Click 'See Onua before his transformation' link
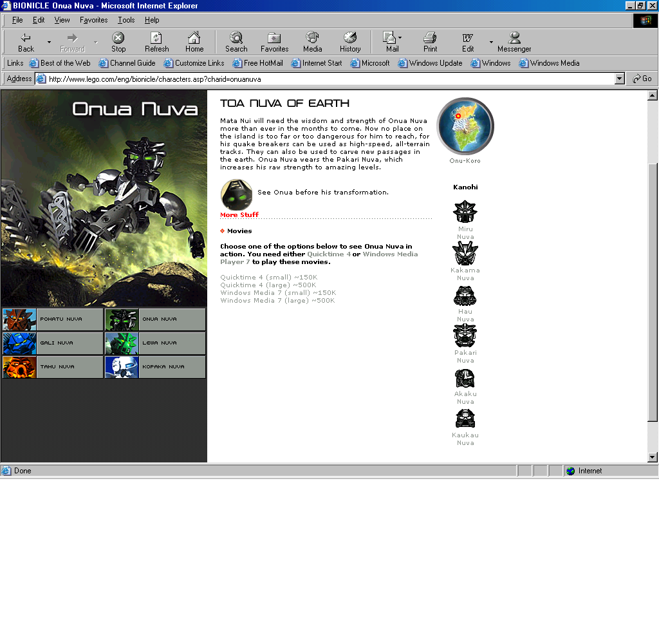 (x=323, y=192)
